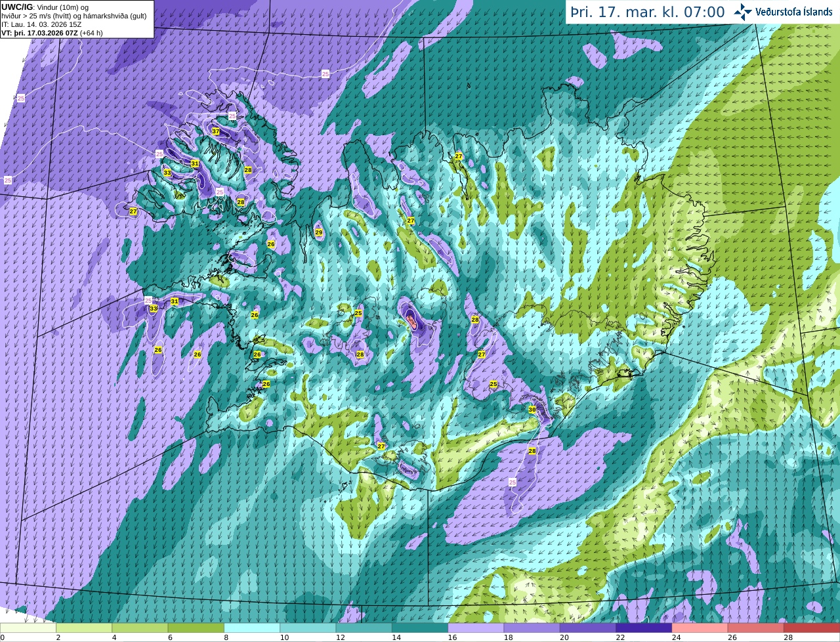840x642 pixels.
Task: Select the 22–24 m/s dark purple legend color
Action: point(644,628)
